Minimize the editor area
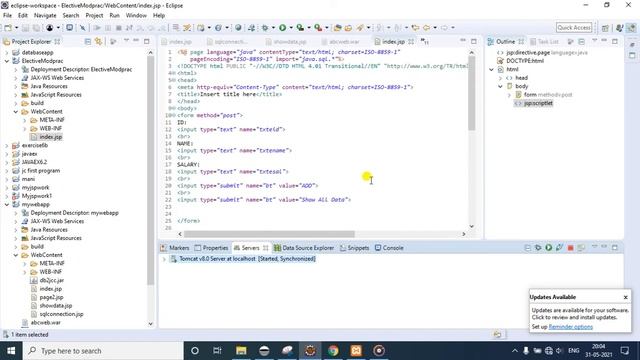 [463, 41]
